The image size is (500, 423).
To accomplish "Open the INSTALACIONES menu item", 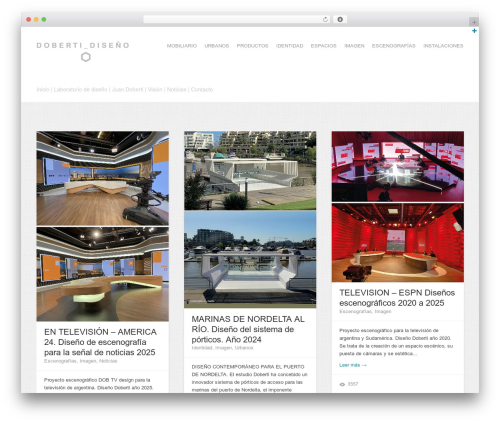I will point(443,46).
